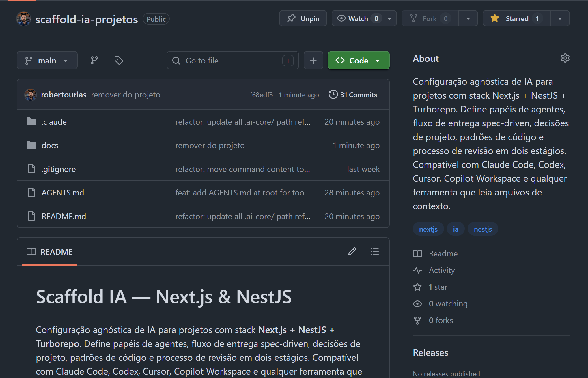Click the 'Scaffold IA — Next.js & NestJS' heading

164,296
